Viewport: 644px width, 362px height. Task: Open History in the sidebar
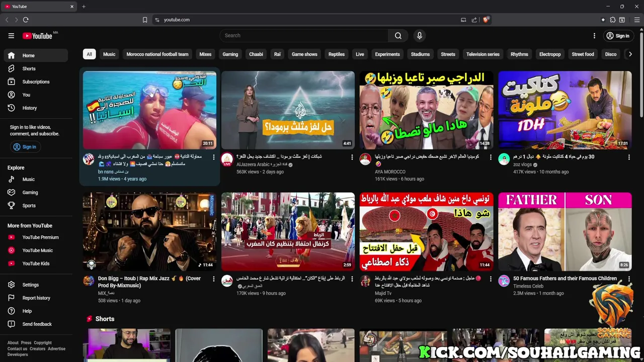pos(36,108)
